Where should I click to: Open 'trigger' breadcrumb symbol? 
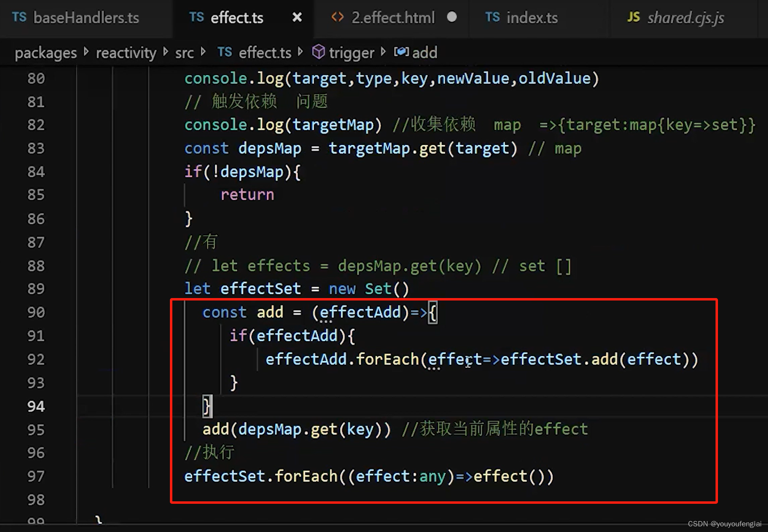[x=352, y=53]
